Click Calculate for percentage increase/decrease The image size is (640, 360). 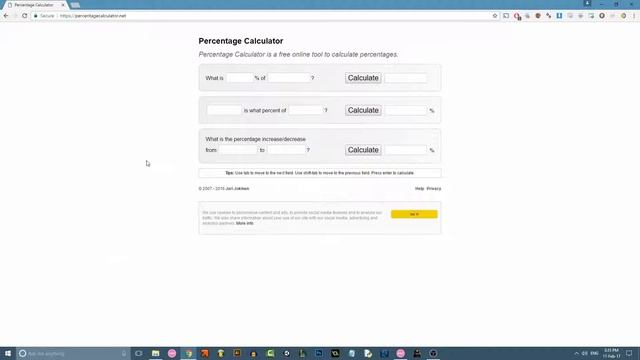coord(363,150)
